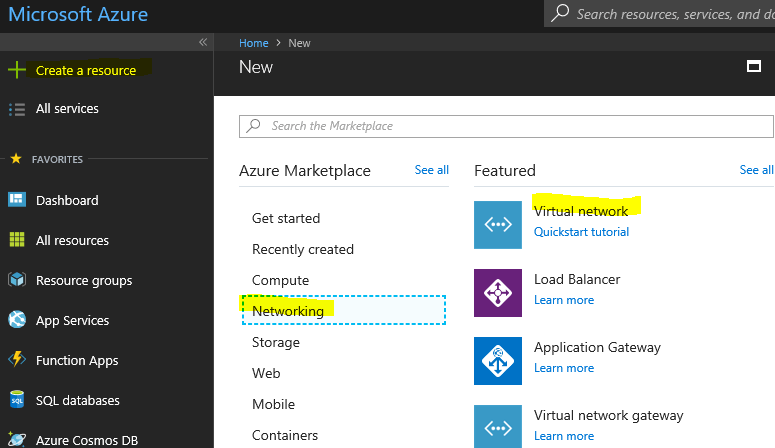Open Load Balancer Learn more link
The height and width of the screenshot is (448, 775).
[564, 300]
